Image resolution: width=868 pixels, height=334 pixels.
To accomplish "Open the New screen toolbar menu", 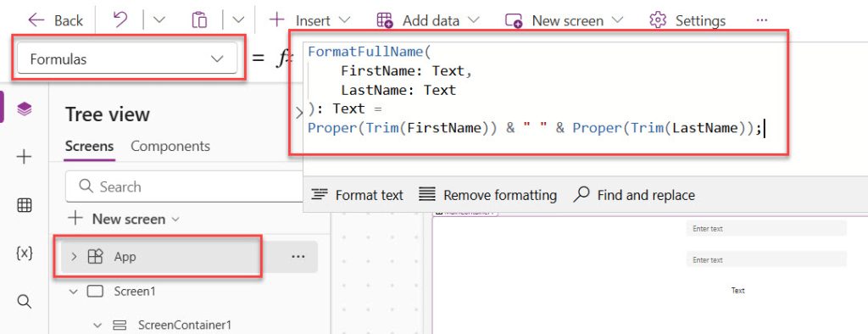I will point(564,20).
